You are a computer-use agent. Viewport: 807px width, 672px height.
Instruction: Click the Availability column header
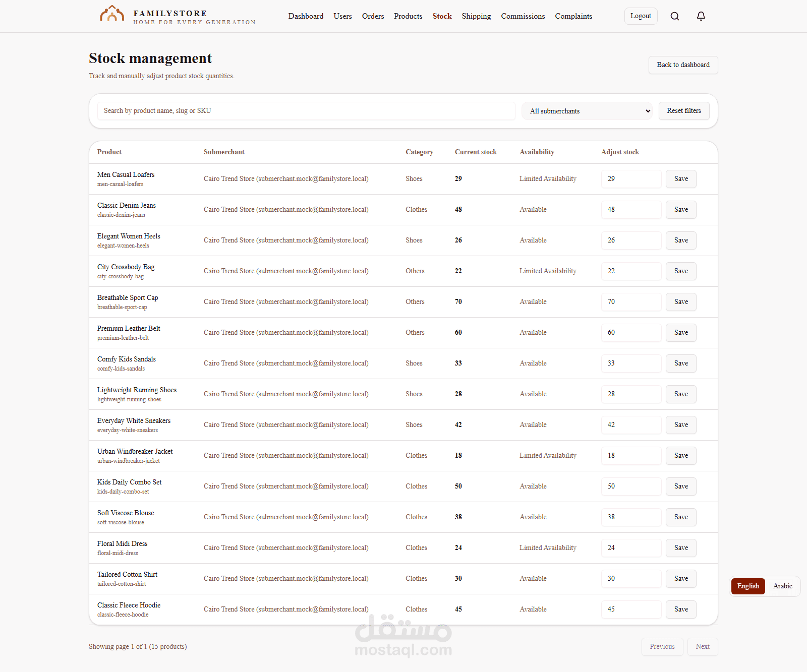coord(537,152)
